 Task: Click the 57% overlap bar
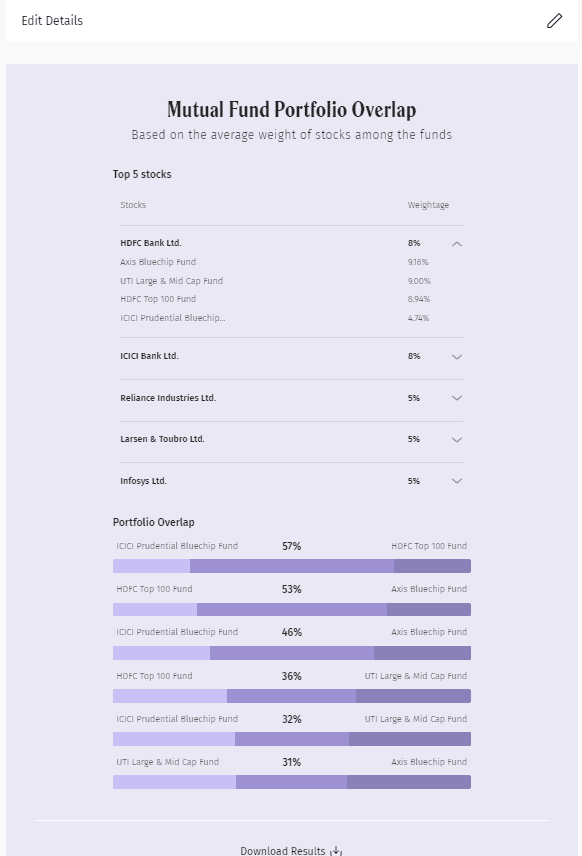[x=292, y=566]
